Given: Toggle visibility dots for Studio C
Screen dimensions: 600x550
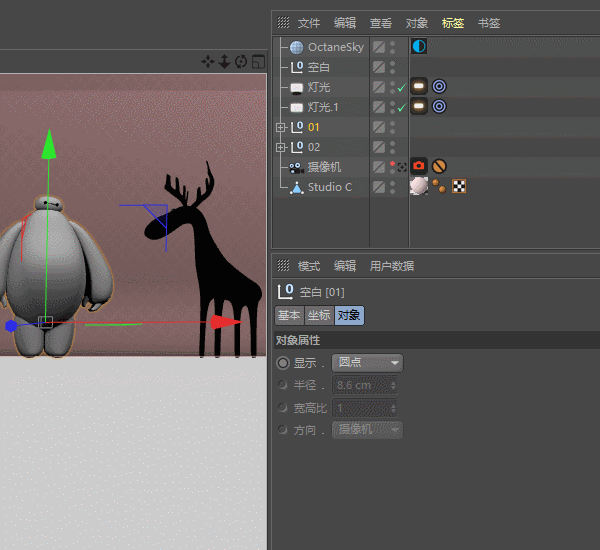Looking at the screenshot, I should (x=392, y=187).
